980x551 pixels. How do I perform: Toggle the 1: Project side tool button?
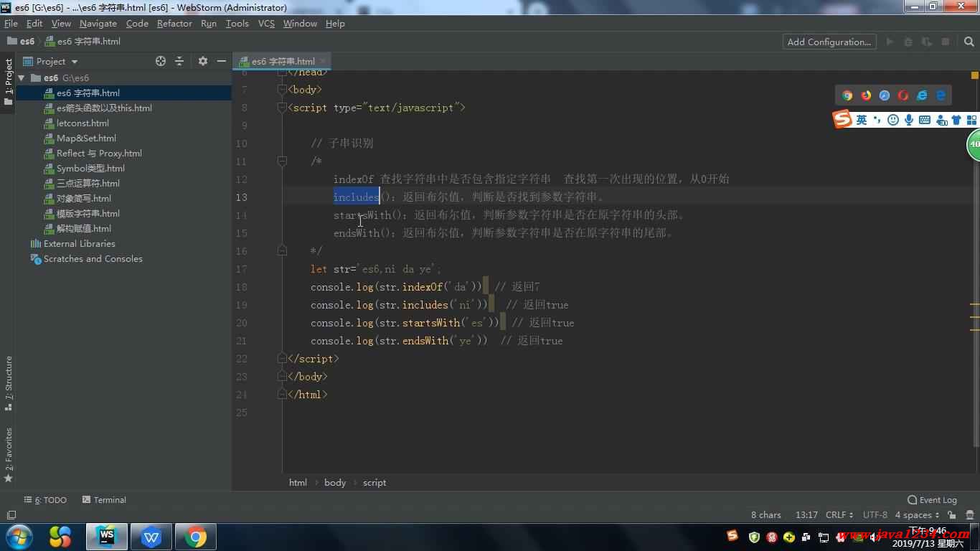pyautogui.click(x=8, y=82)
